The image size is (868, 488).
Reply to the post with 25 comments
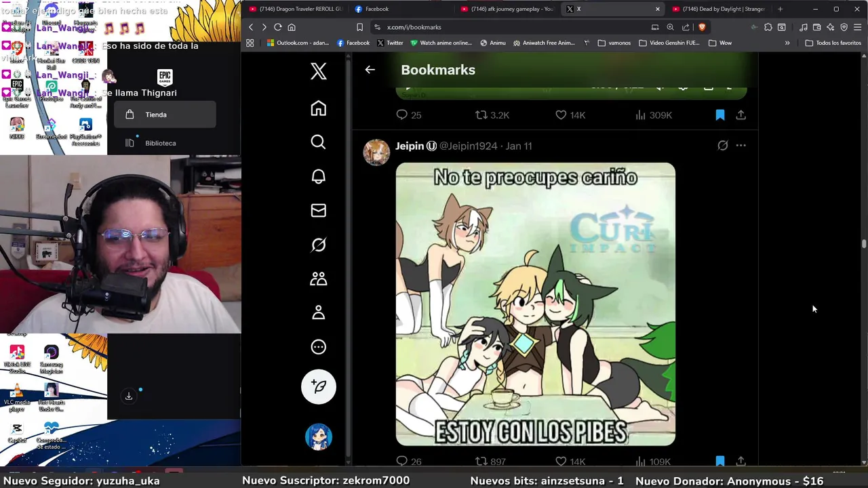pyautogui.click(x=408, y=115)
